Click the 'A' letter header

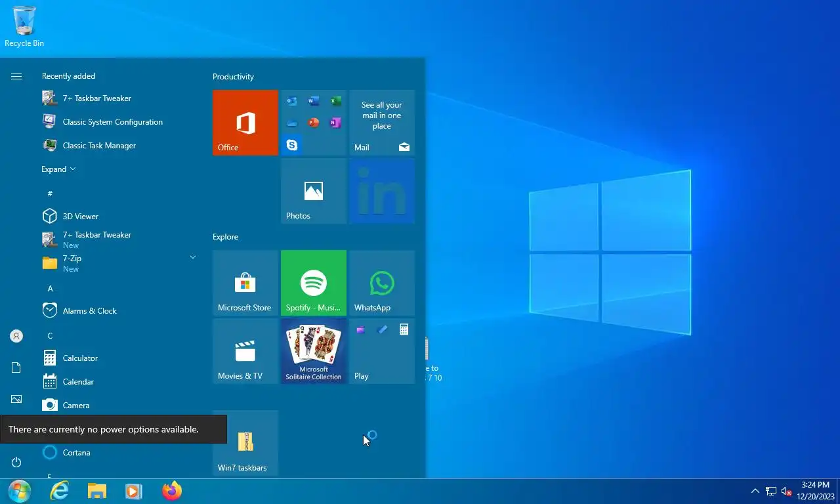click(50, 288)
